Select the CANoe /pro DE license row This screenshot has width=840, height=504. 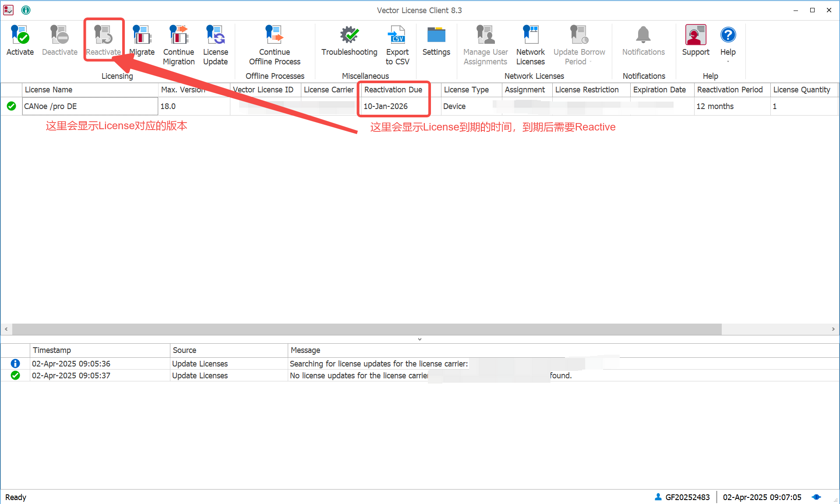[x=420, y=106]
